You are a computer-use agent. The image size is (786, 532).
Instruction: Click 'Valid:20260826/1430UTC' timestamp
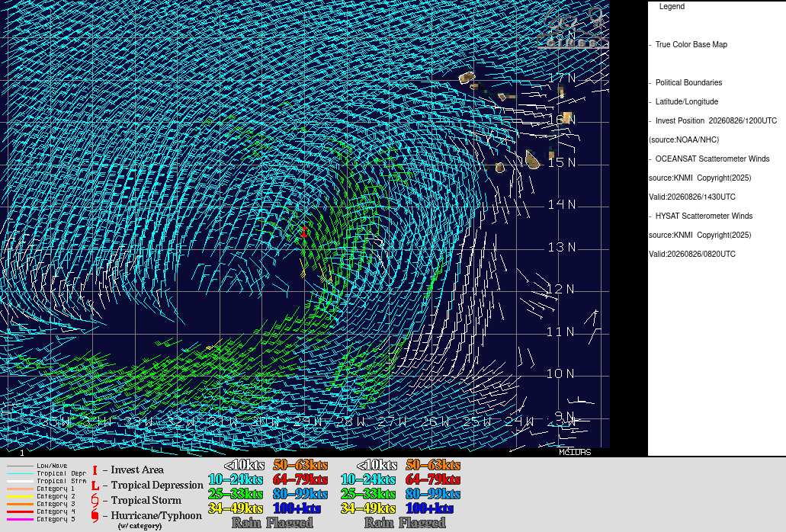[692, 197]
